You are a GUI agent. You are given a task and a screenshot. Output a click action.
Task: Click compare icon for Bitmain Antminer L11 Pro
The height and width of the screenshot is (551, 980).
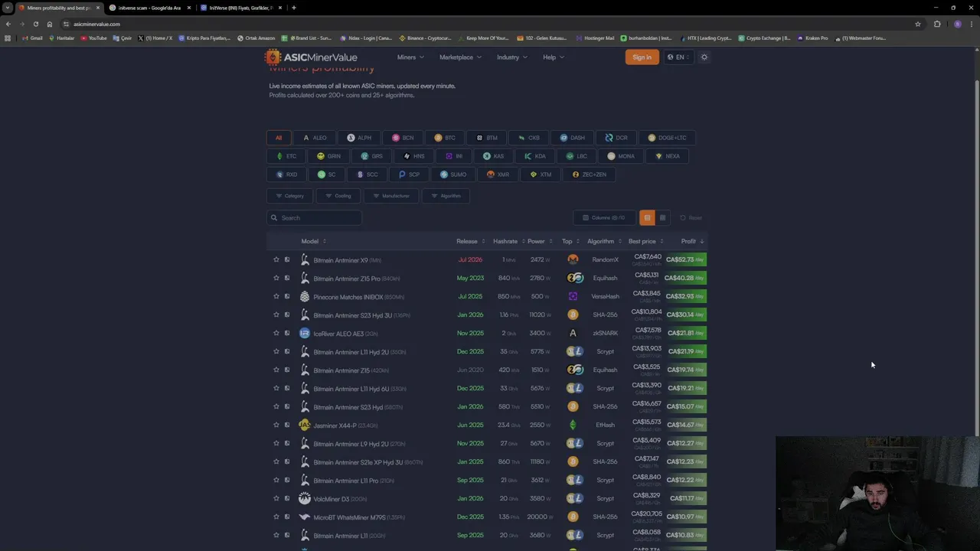coord(287,480)
